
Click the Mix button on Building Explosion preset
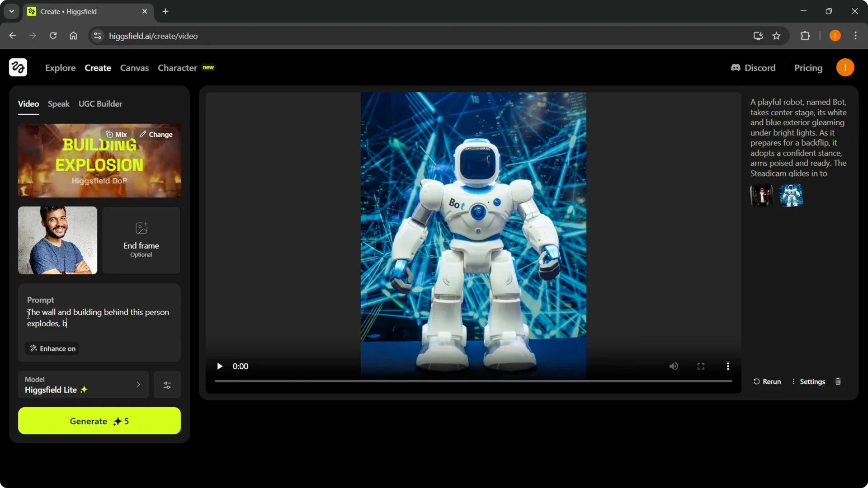click(x=116, y=134)
